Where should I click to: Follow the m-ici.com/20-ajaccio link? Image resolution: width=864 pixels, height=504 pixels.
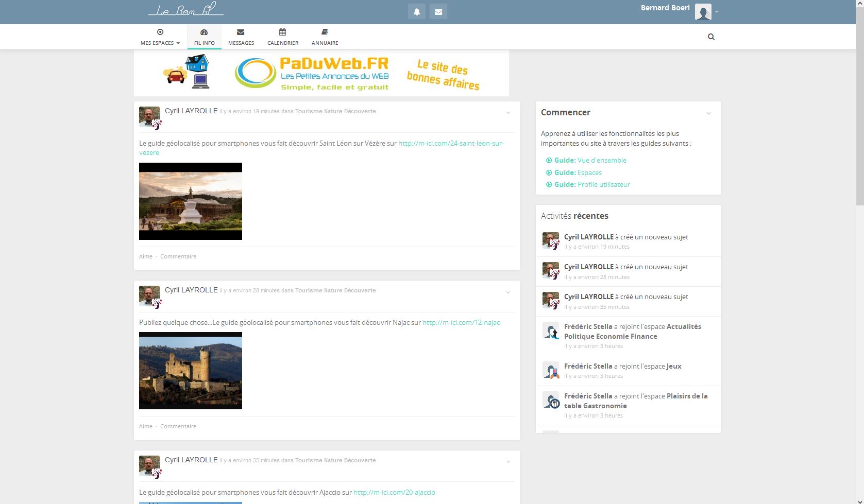click(x=394, y=492)
